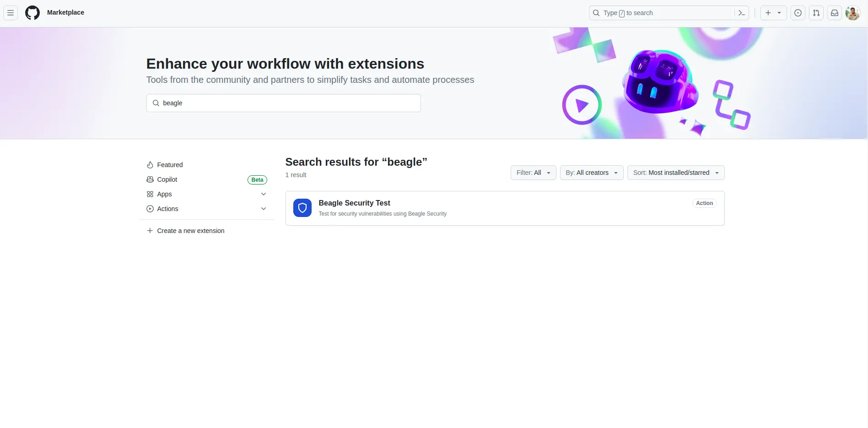
Task: Click the '1 result' count text
Action: click(x=296, y=175)
